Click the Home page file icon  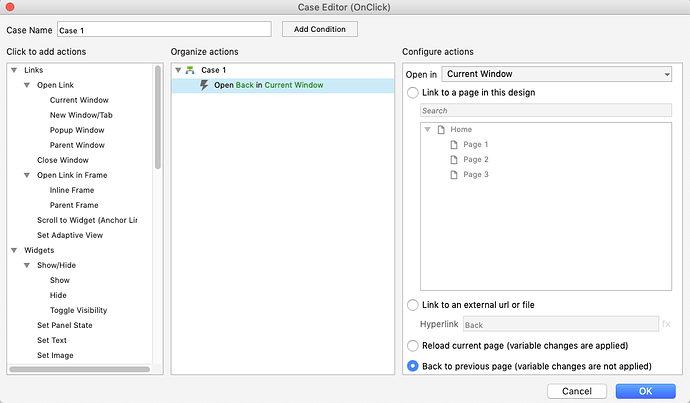pyautogui.click(x=441, y=129)
